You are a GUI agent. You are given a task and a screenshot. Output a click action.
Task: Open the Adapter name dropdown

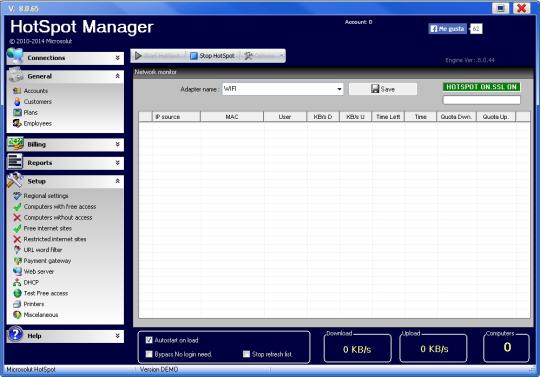click(339, 89)
